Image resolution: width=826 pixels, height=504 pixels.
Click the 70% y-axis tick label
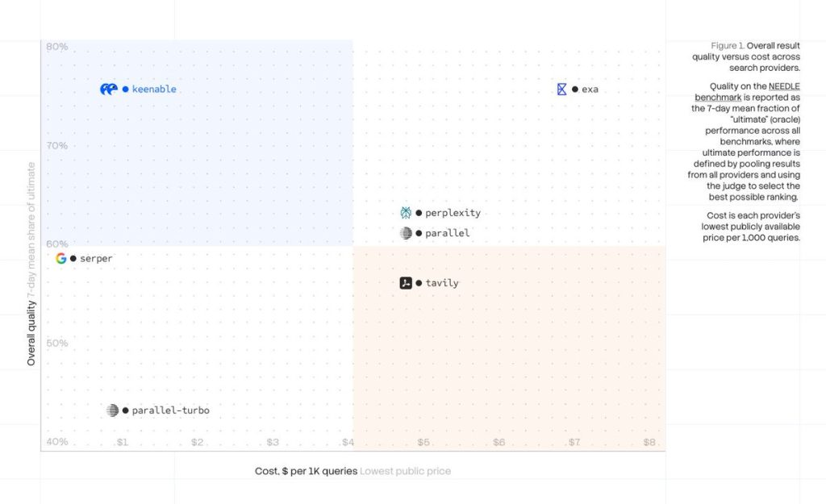57,145
